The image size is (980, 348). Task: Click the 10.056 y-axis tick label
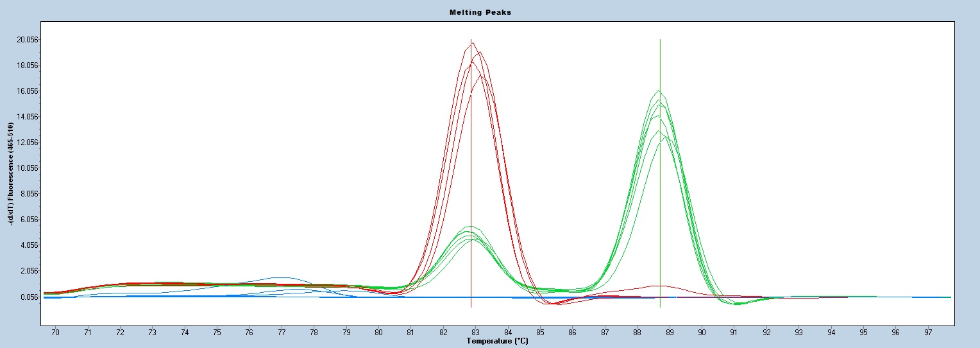point(28,168)
